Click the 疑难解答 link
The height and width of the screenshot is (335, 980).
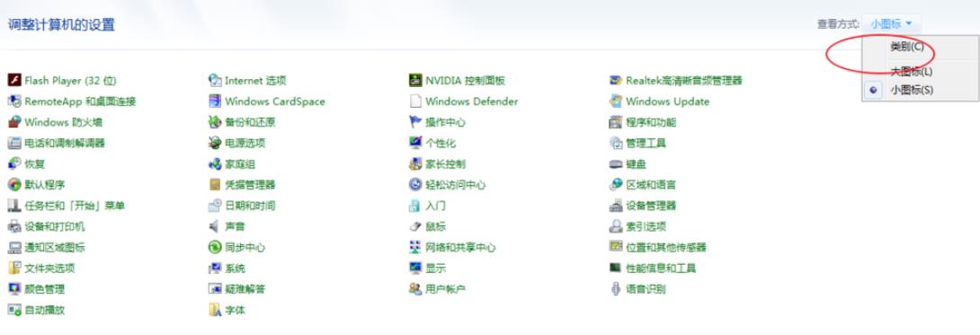245,289
